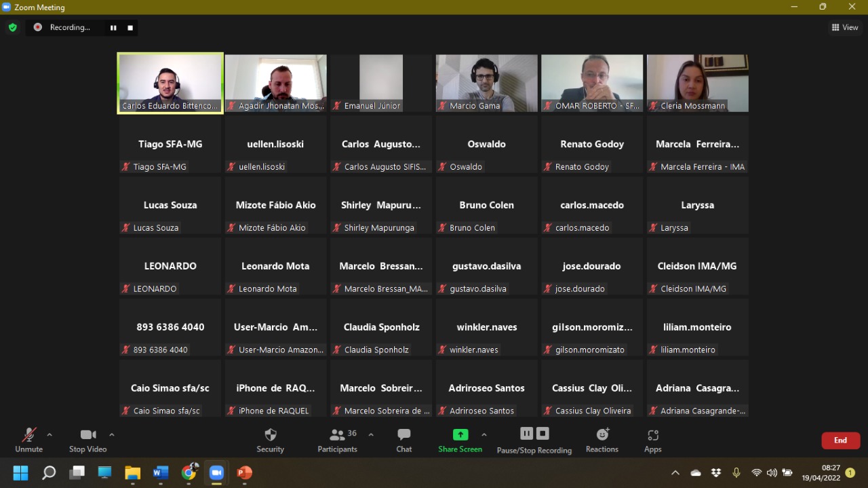
Task: Click the green encryption shield icon
Action: tap(12, 27)
